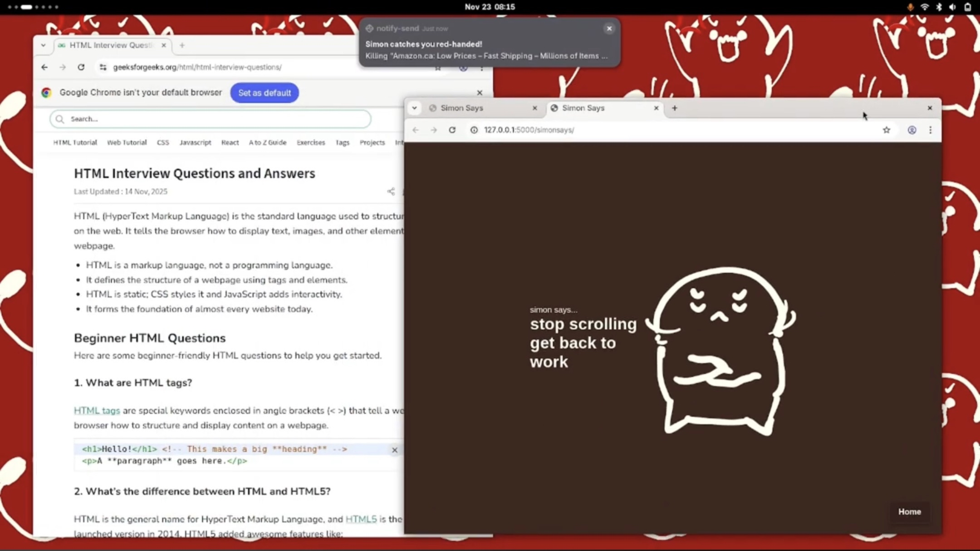Expand tab search dropdown in Simon Says window

pos(414,108)
